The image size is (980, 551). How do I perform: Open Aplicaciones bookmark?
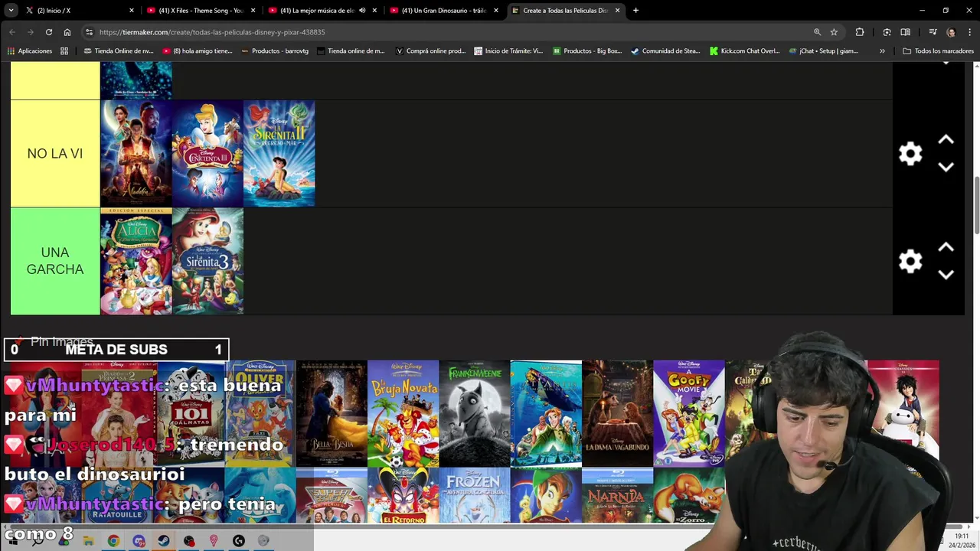coord(30,51)
